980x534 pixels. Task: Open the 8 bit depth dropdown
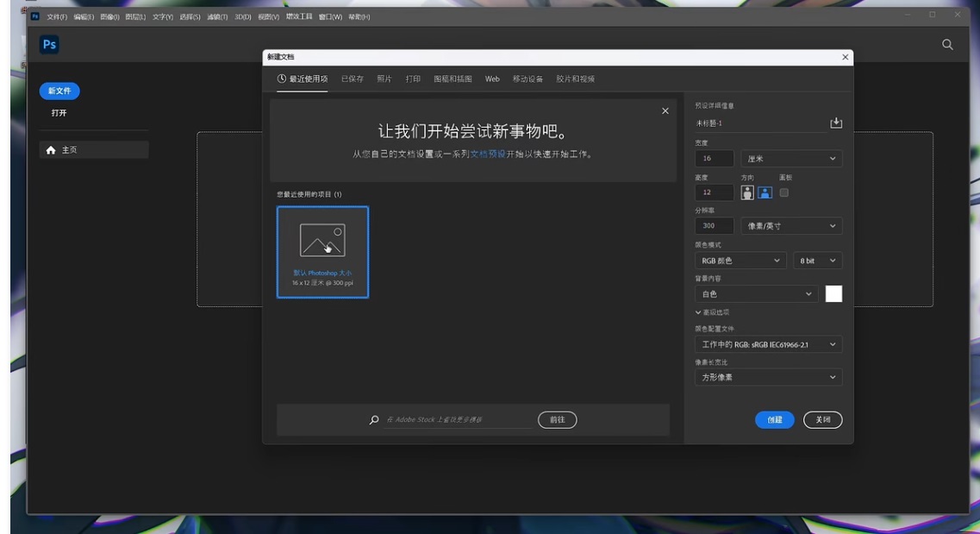[x=817, y=261]
